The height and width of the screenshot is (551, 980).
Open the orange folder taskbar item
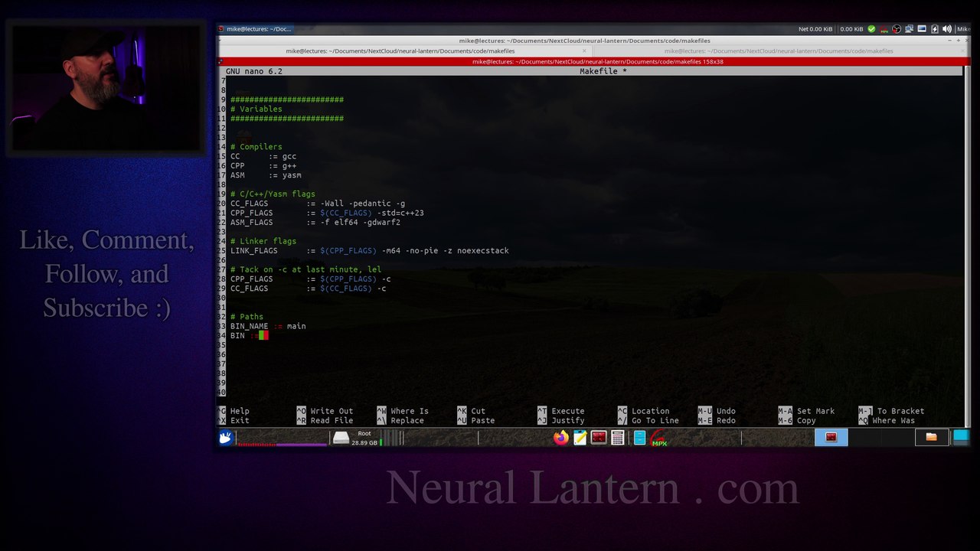931,438
